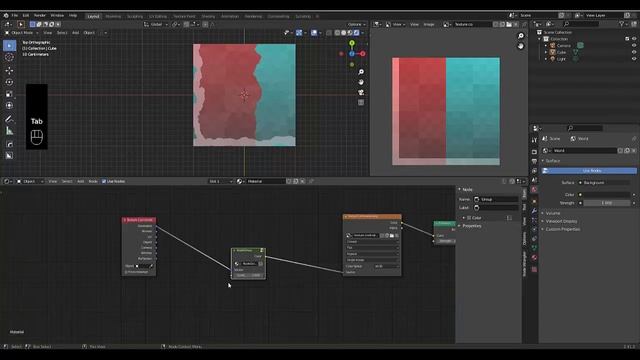Expand the Cube item in outliner
Image resolution: width=640 pixels, height=360 pixels.
click(546, 52)
